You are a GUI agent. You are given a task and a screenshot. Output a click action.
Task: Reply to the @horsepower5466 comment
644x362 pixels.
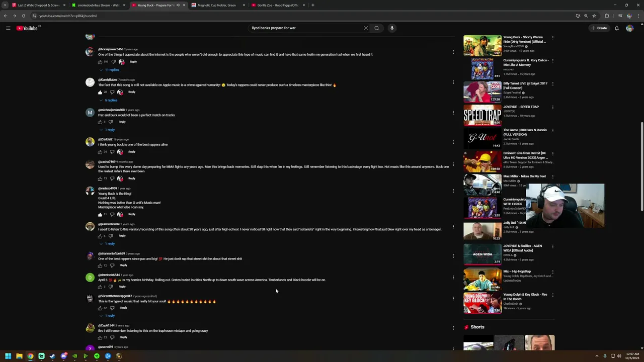coord(133,62)
